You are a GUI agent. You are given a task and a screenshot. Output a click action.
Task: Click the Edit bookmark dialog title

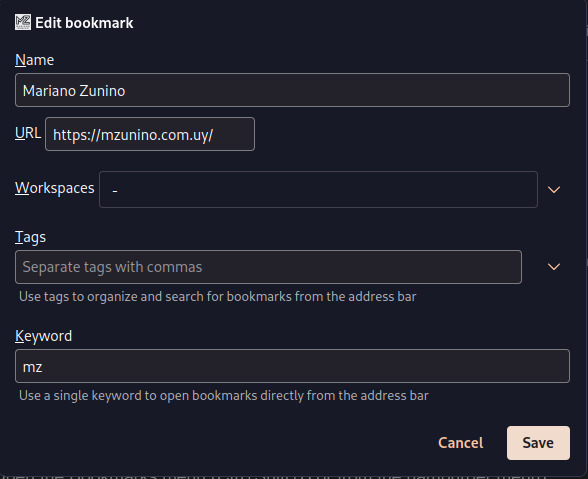(x=84, y=23)
